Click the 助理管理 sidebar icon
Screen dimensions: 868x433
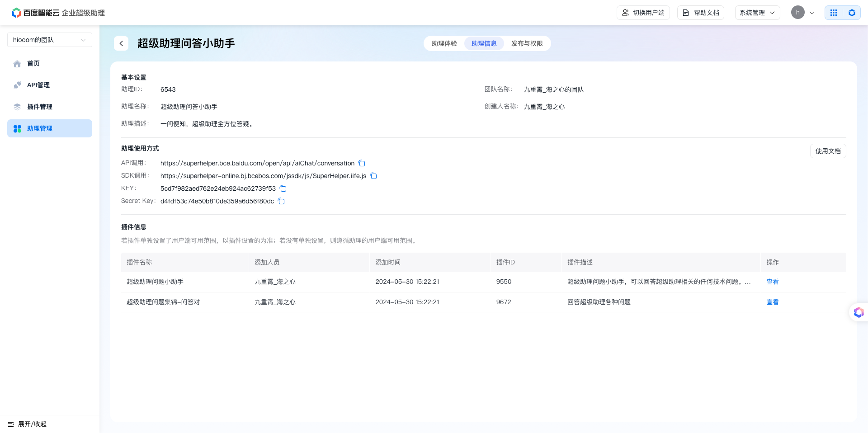point(17,128)
